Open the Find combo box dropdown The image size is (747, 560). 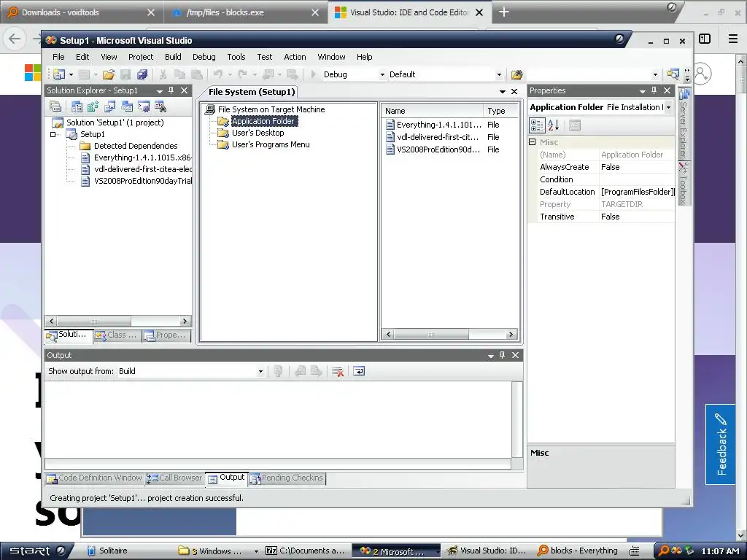click(x=655, y=75)
